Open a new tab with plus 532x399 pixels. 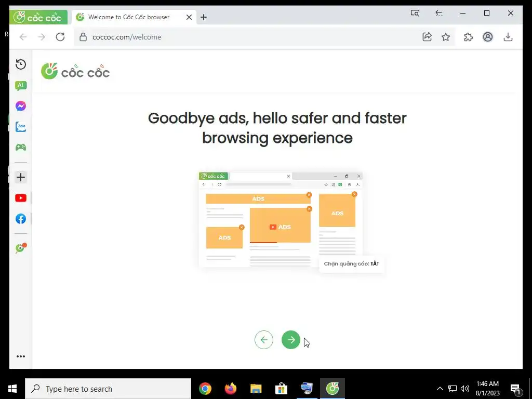(x=204, y=17)
